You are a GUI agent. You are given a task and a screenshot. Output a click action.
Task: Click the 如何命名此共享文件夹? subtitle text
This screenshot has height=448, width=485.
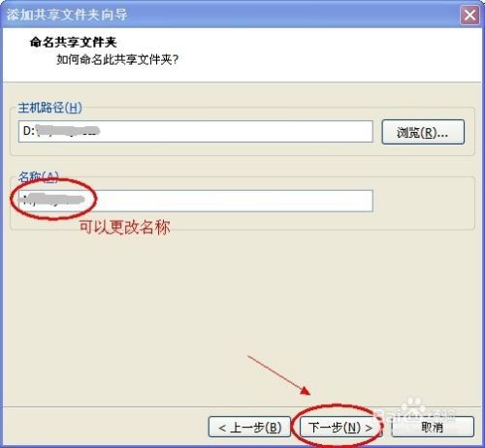[x=117, y=59]
